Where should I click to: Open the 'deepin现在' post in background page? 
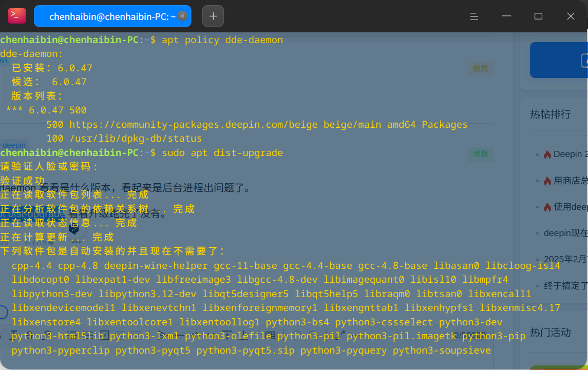click(x=566, y=233)
